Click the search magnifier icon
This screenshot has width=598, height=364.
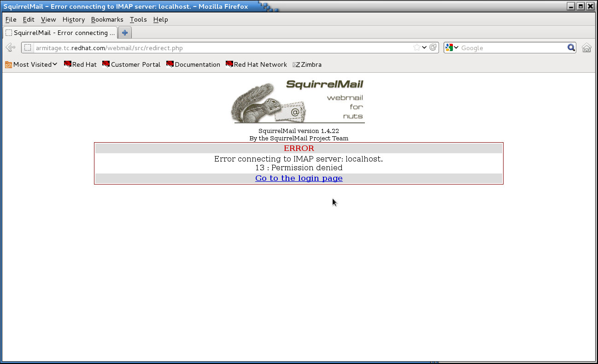click(x=571, y=47)
